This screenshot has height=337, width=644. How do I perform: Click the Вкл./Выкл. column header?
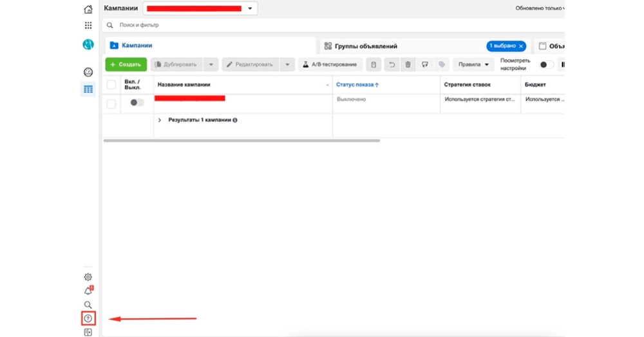click(x=132, y=84)
